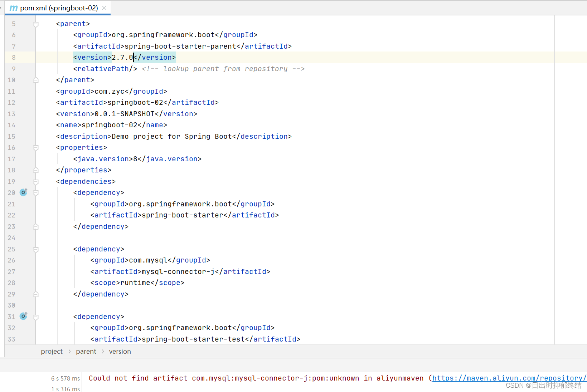Click the groupId com.zyc on line 11
The height and width of the screenshot is (392, 587).
click(x=110, y=91)
